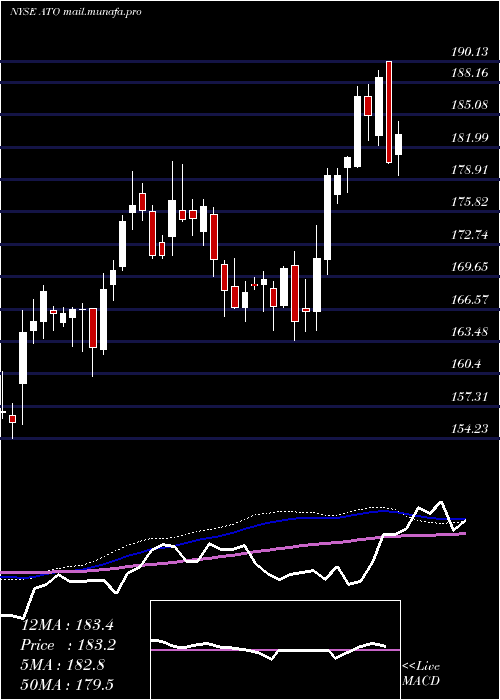The image size is (500, 700).
Task: Select the 178.91 price level label
Action: click(469, 170)
